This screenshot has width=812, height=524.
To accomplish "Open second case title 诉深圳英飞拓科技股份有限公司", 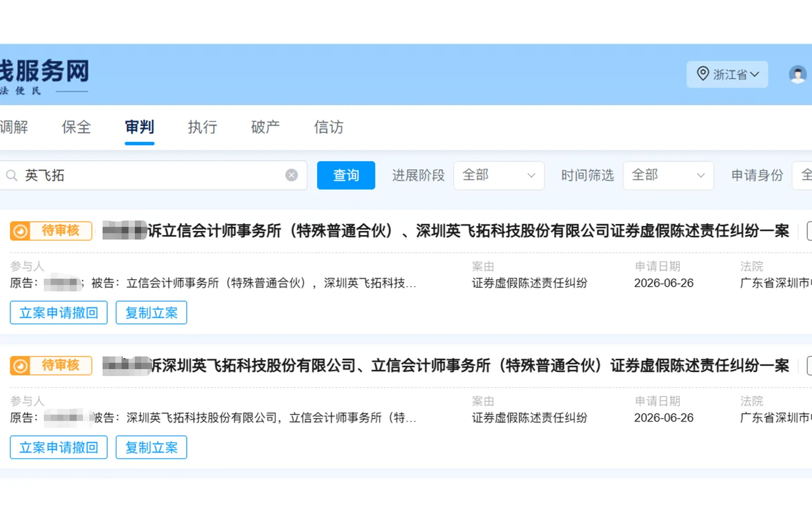I will click(445, 366).
